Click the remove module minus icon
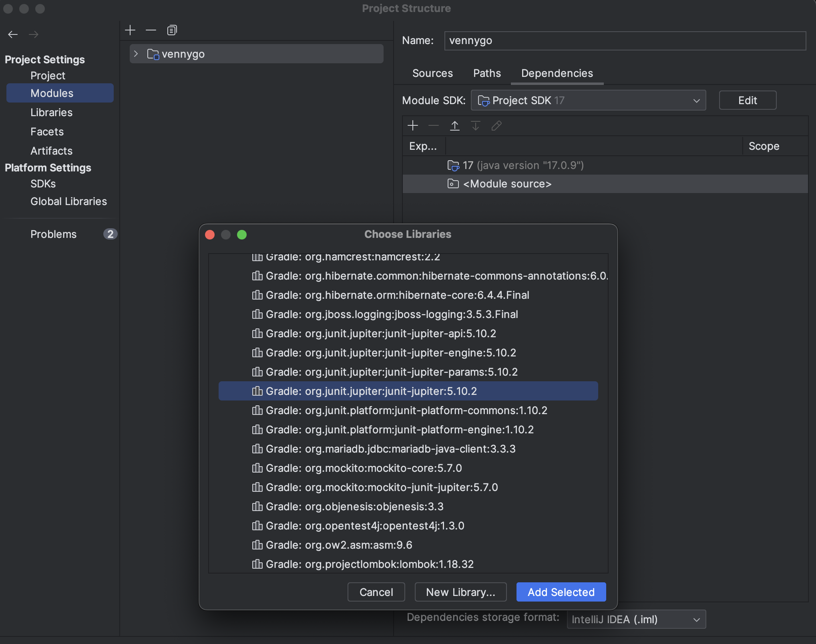816x644 pixels. coord(151,30)
